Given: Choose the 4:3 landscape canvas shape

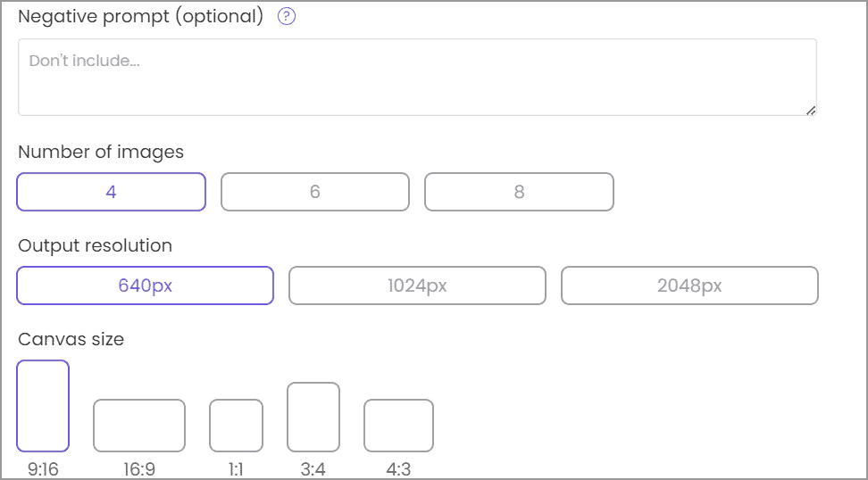Looking at the screenshot, I should (398, 426).
